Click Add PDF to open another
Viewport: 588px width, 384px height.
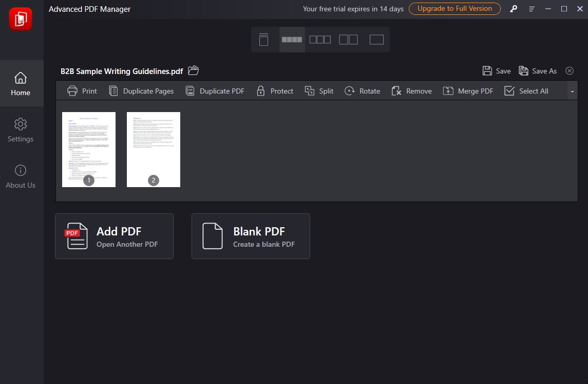pyautogui.click(x=114, y=236)
